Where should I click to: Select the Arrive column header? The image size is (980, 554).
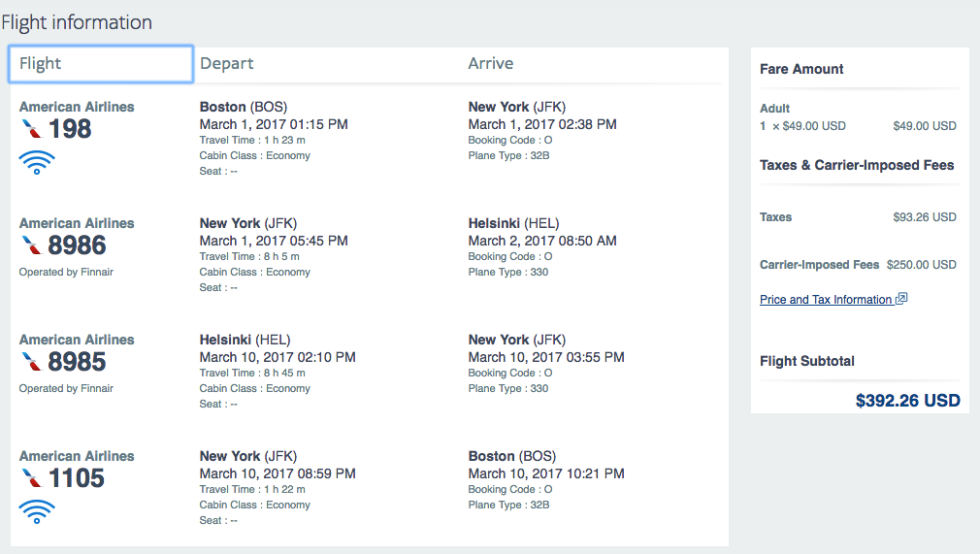coord(491,63)
